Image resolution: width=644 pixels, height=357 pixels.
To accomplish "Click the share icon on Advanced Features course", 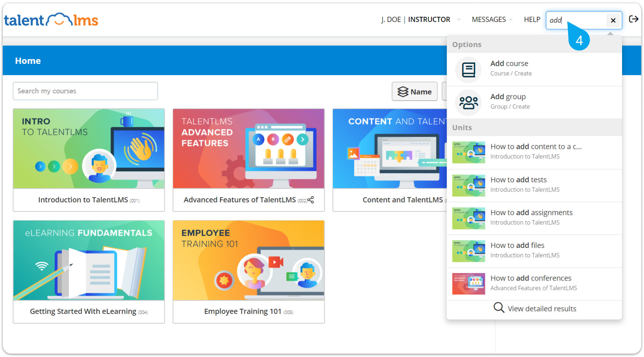I will pyautogui.click(x=311, y=200).
